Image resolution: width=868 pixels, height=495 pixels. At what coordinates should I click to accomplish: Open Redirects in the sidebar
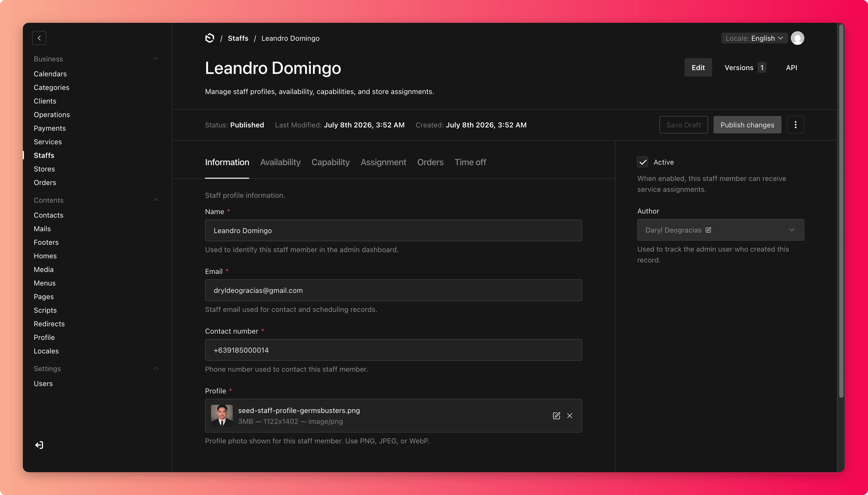pos(49,324)
